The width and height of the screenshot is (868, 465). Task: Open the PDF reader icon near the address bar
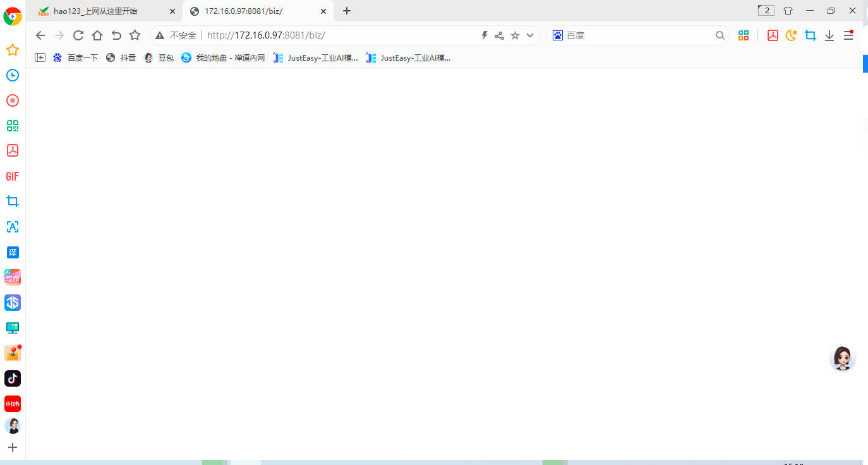[x=773, y=35]
